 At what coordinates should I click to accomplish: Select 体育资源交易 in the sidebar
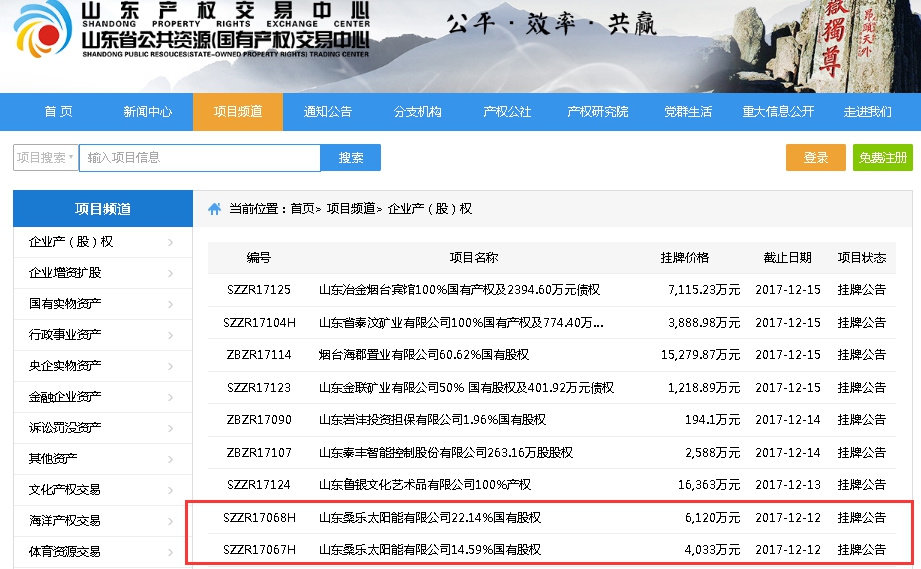[x=65, y=552]
